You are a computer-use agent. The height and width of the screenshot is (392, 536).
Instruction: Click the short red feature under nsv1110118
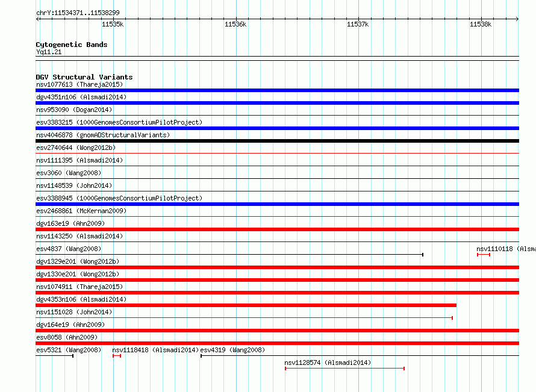click(x=484, y=255)
